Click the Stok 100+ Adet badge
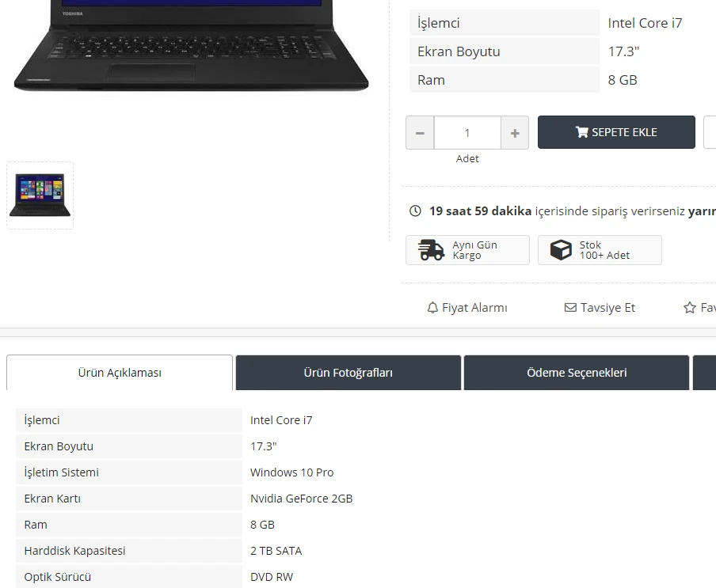Image resolution: width=716 pixels, height=588 pixels. click(x=600, y=250)
